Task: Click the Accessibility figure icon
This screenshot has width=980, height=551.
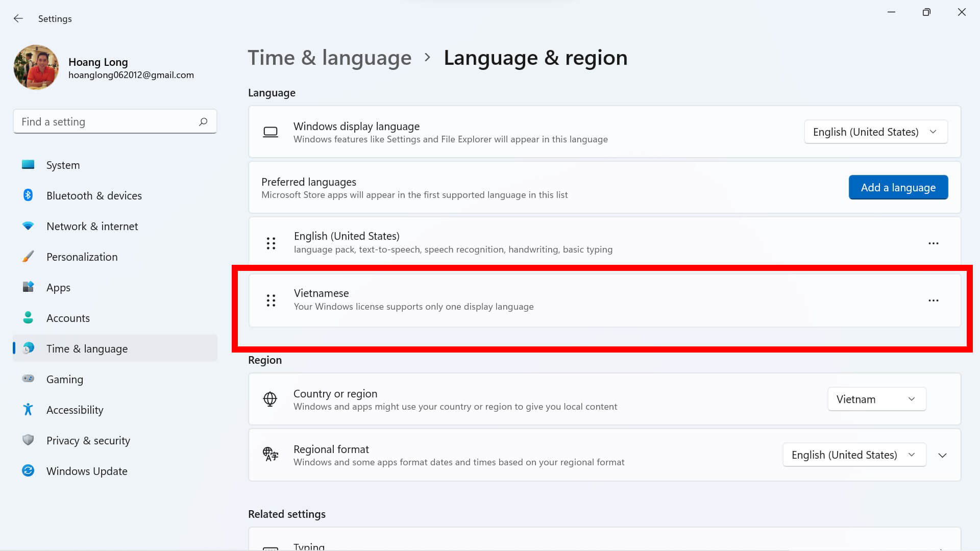Action: [28, 409]
